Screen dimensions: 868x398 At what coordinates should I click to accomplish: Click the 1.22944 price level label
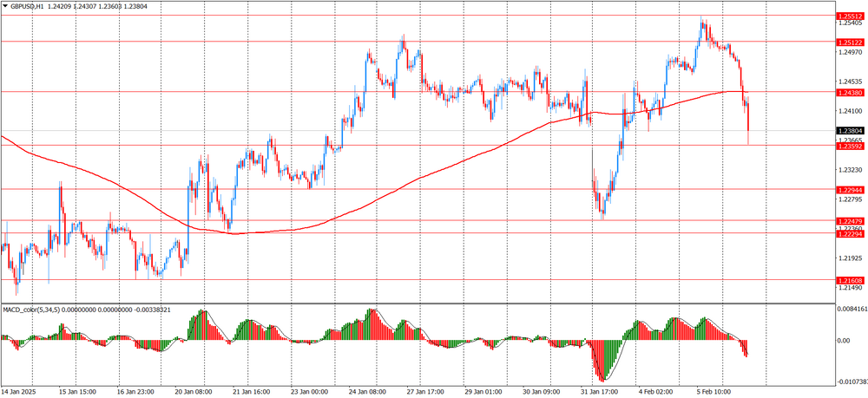(849, 189)
